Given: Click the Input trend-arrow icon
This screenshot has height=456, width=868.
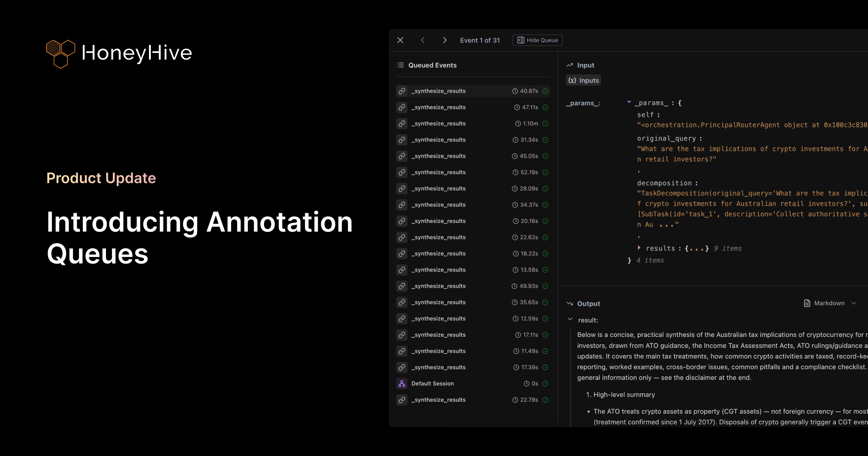Looking at the screenshot, I should [570, 65].
